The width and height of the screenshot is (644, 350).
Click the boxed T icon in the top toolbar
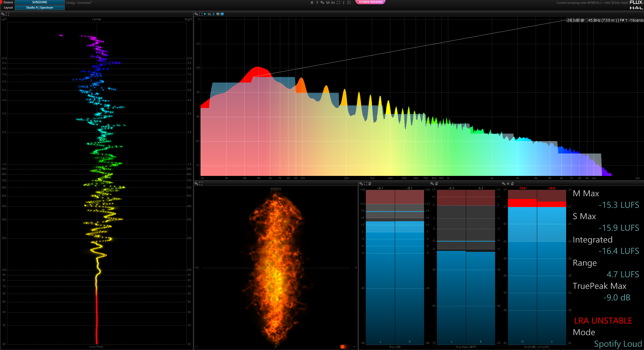349,3
